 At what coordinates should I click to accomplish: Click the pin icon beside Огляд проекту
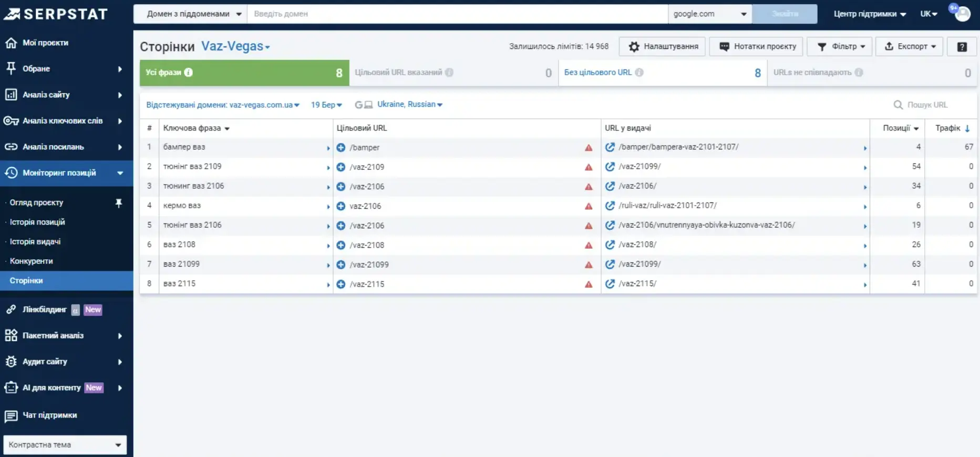point(119,203)
